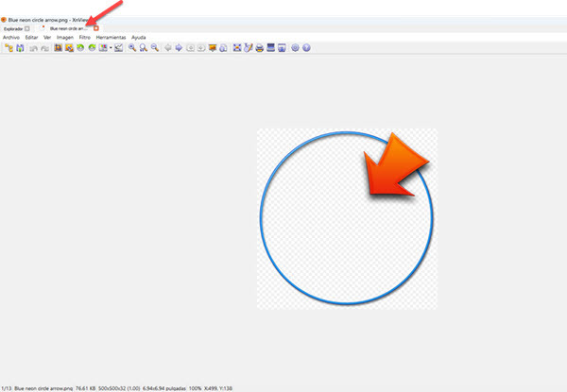Close the Blue neon circle arrow tab
The height and width of the screenshot is (392, 567).
tap(96, 28)
